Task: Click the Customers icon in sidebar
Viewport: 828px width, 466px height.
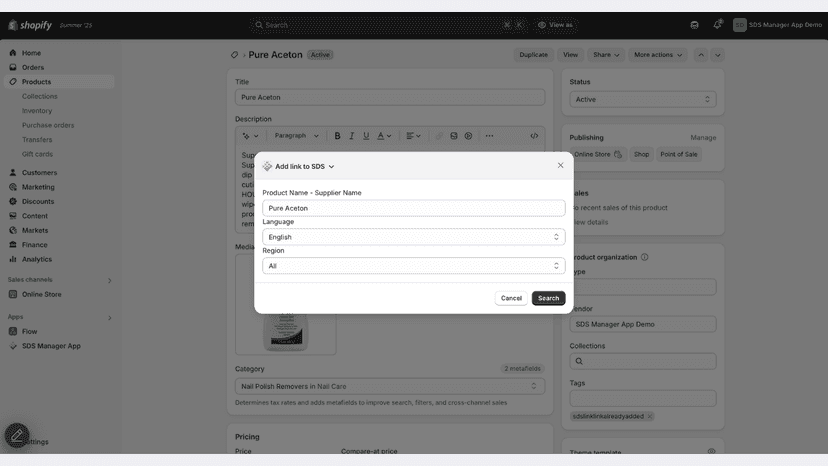Action: tap(13, 172)
